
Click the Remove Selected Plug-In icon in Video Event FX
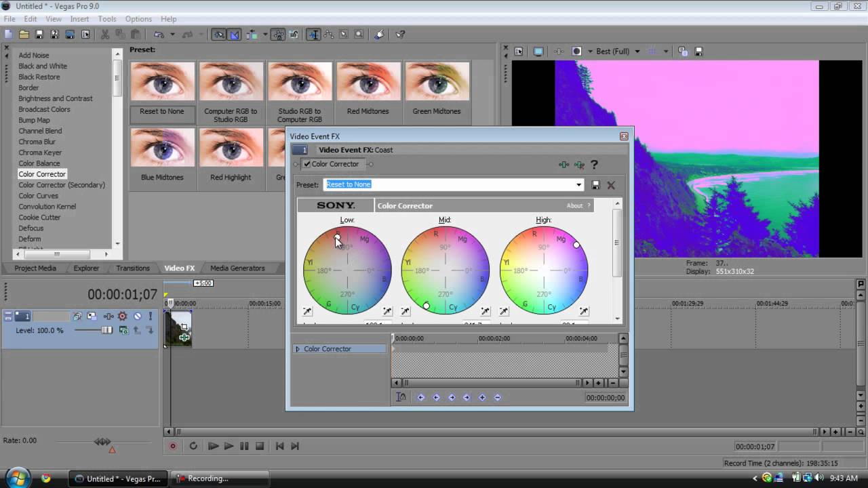click(579, 164)
